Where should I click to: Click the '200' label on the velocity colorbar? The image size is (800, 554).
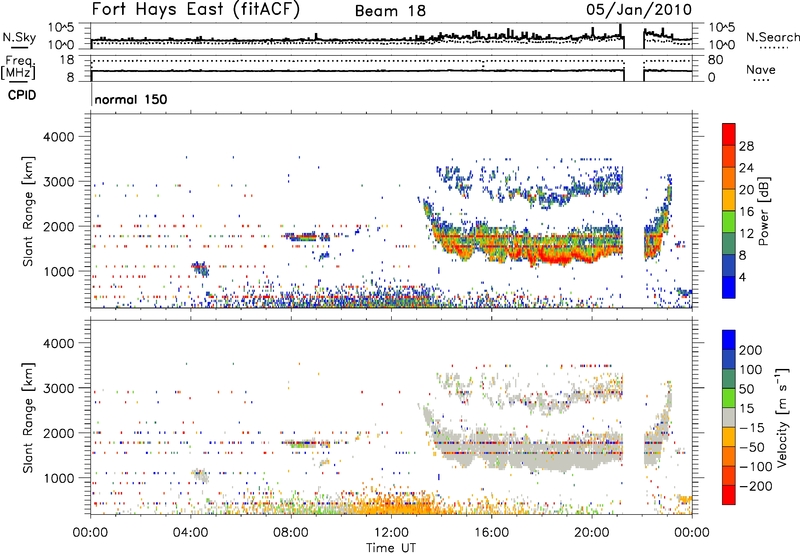pos(751,350)
